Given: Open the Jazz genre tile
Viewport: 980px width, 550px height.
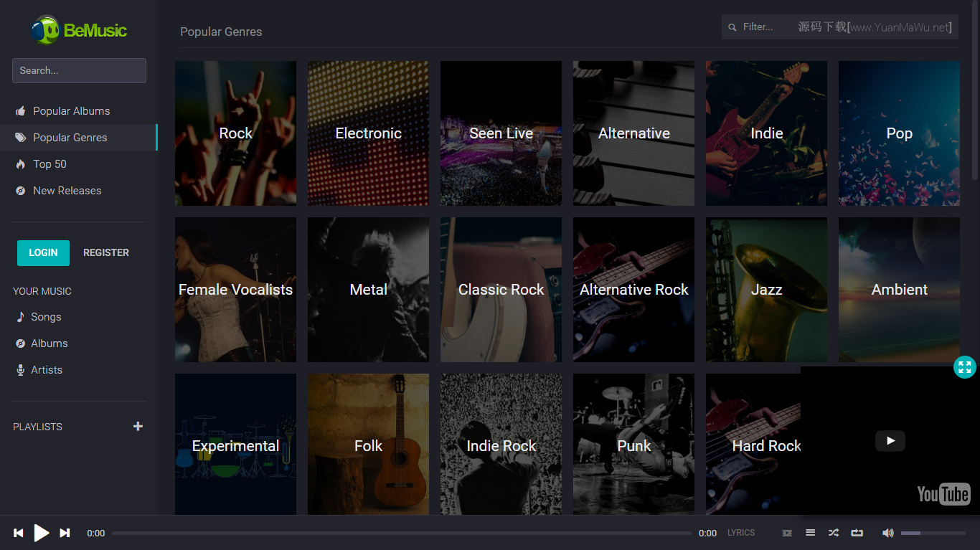Looking at the screenshot, I should pos(766,290).
